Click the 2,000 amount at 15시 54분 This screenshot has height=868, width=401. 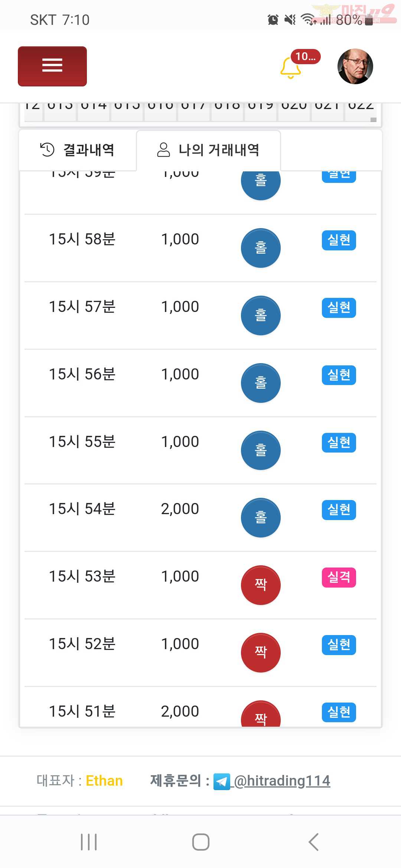180,509
